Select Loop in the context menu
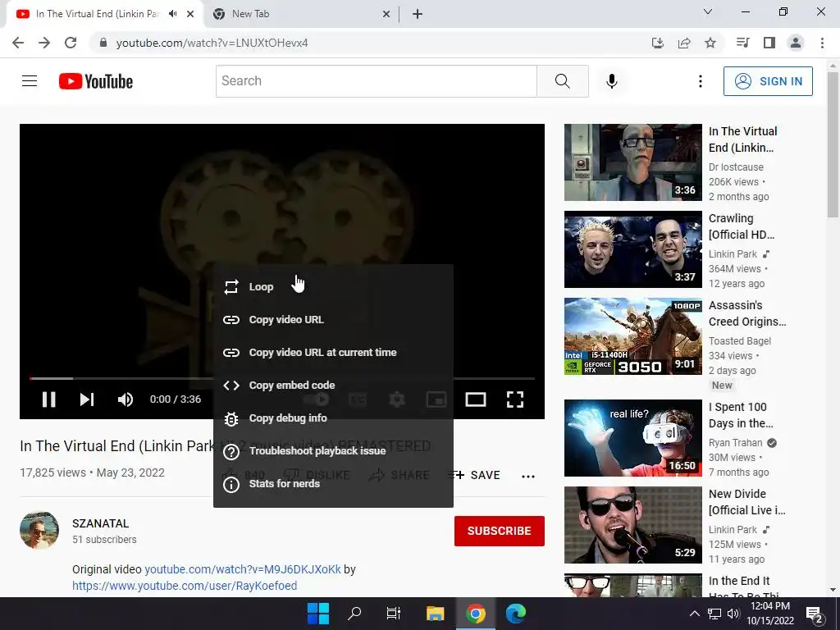Image resolution: width=840 pixels, height=630 pixels. click(333, 286)
